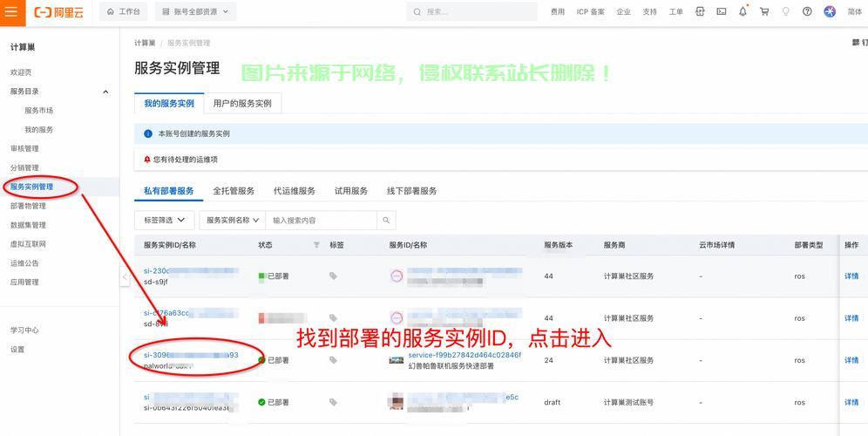Image resolution: width=868 pixels, height=436 pixels.
Task: Select the 试用服务 tab
Action: pyautogui.click(x=350, y=191)
